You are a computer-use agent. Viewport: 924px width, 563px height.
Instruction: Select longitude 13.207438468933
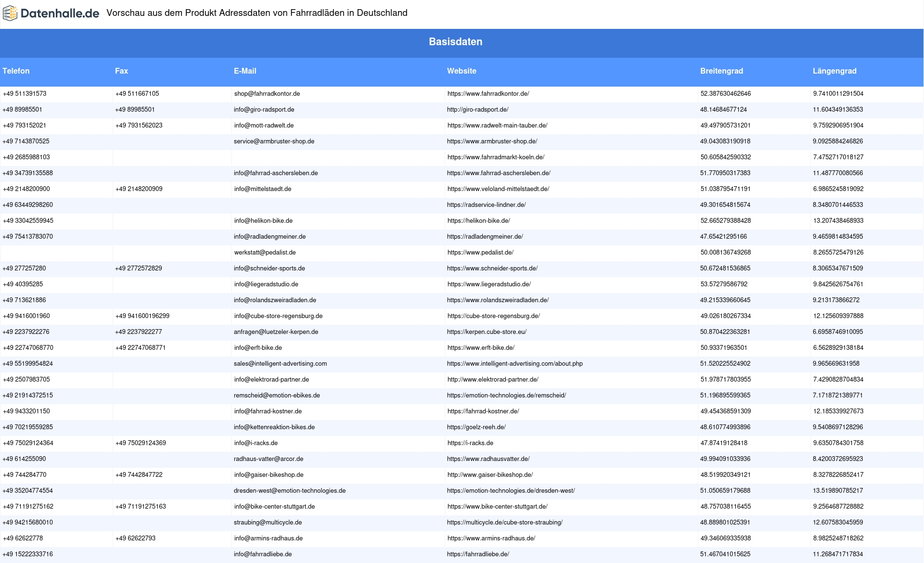coord(838,221)
